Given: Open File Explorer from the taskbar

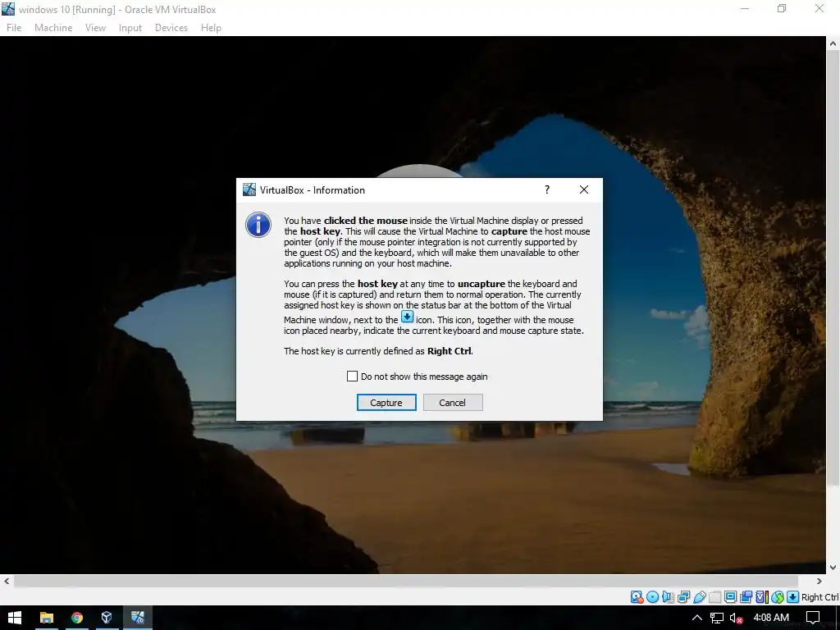Looking at the screenshot, I should point(47,618).
